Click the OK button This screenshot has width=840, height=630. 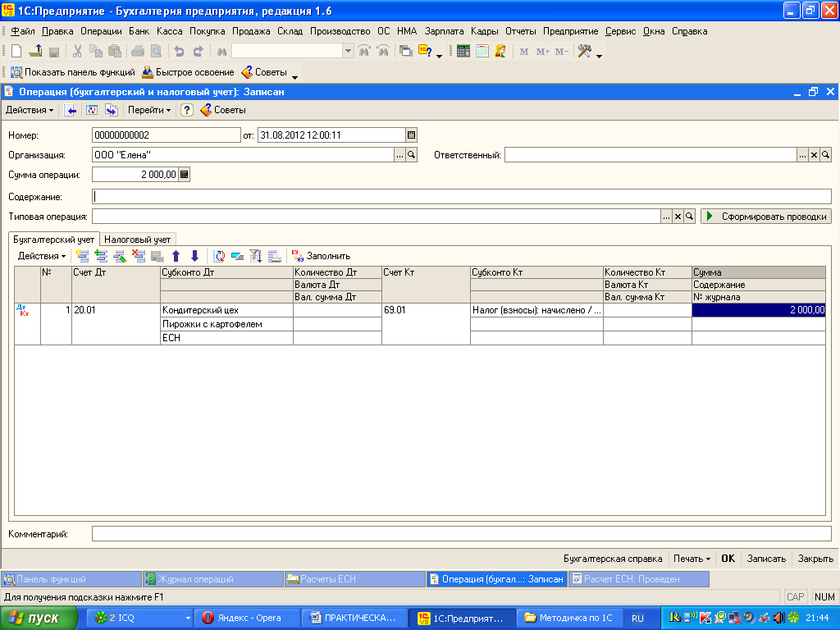pyautogui.click(x=728, y=559)
